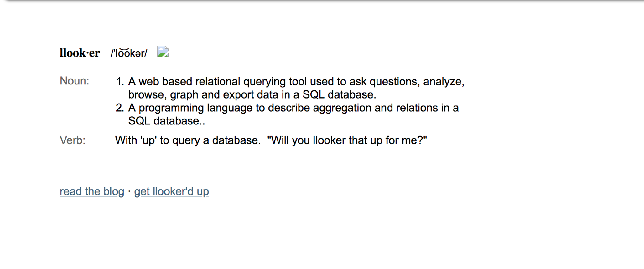644x269 pixels.
Task: Open the "read the blog" link
Action: coord(92,191)
